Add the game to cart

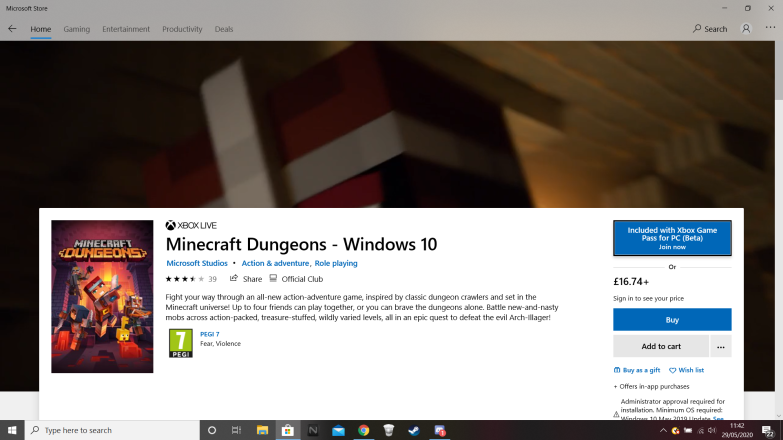pyautogui.click(x=661, y=346)
